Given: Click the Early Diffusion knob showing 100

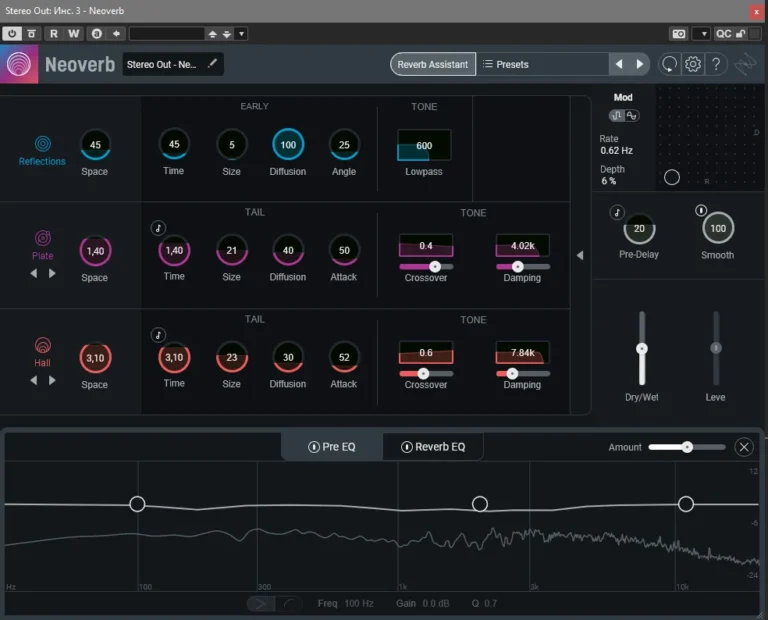Looking at the screenshot, I should pyautogui.click(x=288, y=144).
